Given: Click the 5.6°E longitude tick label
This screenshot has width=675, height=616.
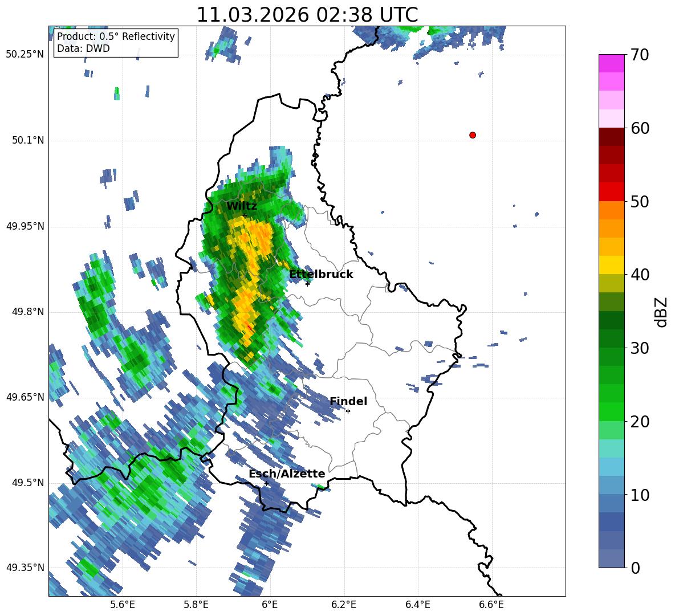Looking at the screenshot, I should click(x=123, y=605).
